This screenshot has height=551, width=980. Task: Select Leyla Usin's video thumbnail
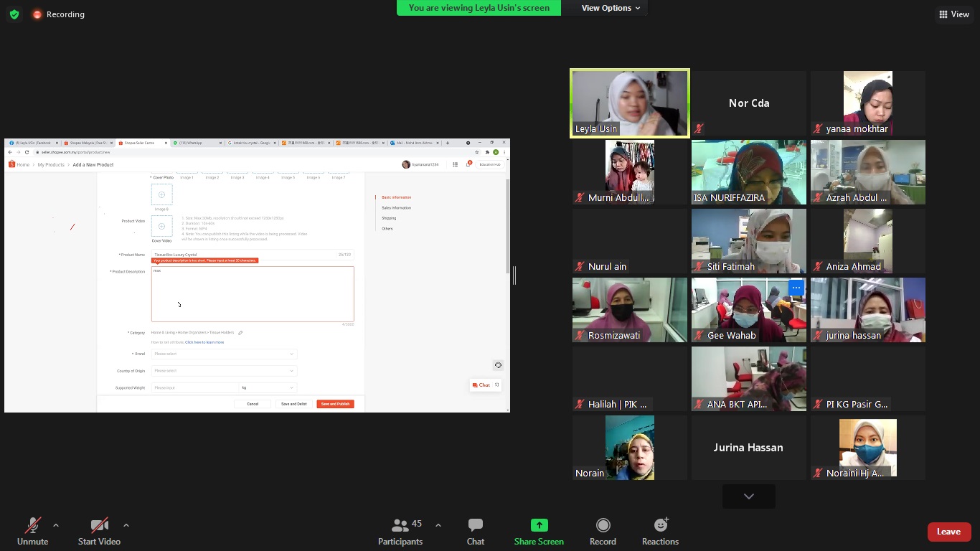coord(630,103)
